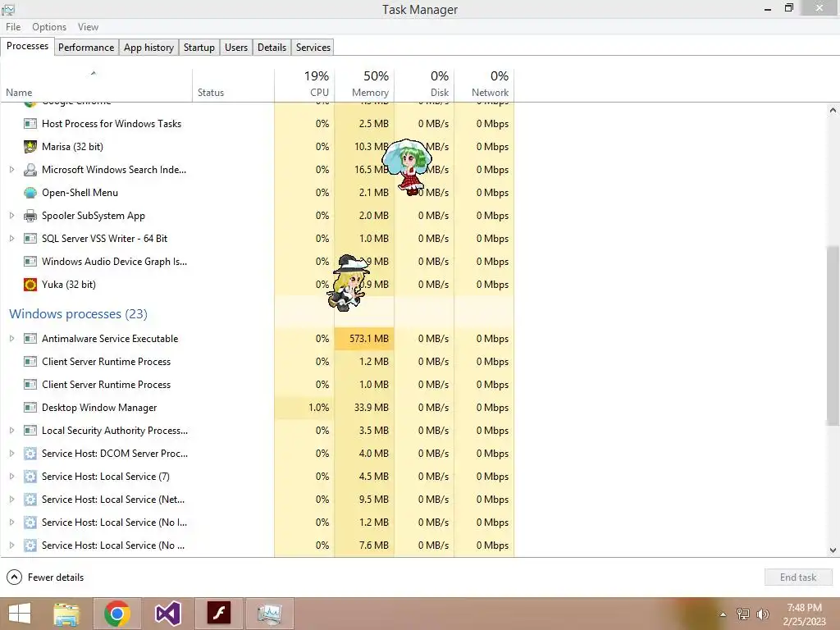This screenshot has height=630, width=840.
Task: Click the network tray icon
Action: [x=743, y=614]
